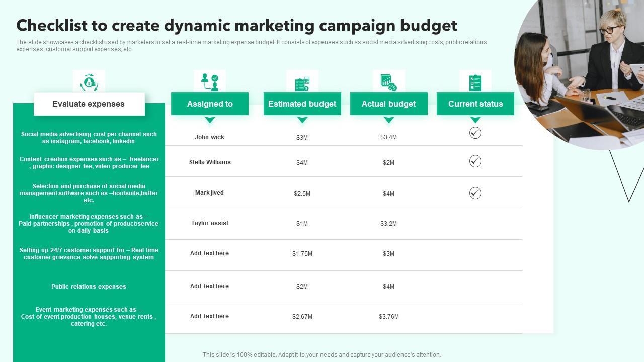Select the name John wick
This screenshot has height=362, width=644.
coord(209,137)
